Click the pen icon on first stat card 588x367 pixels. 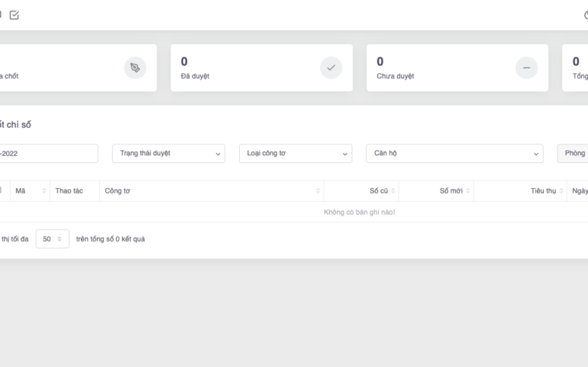pos(135,68)
